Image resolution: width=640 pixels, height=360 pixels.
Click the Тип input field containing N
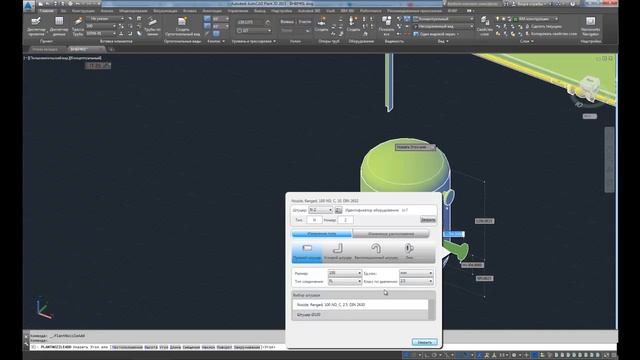point(313,220)
